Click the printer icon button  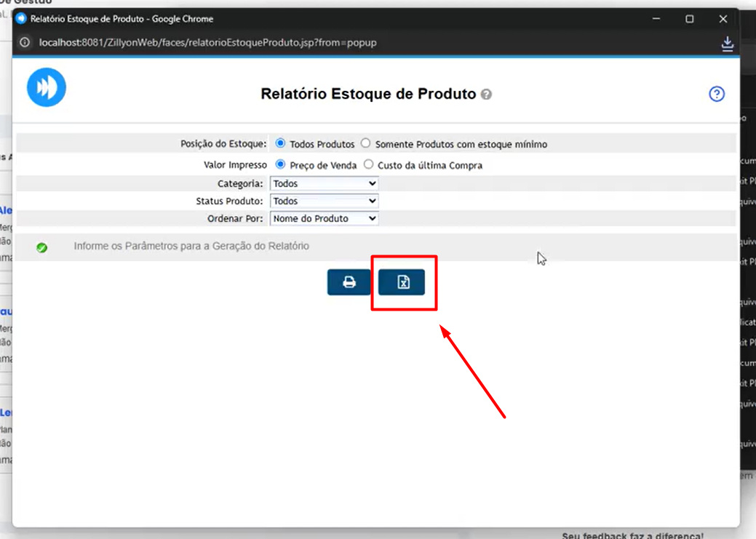(x=349, y=282)
